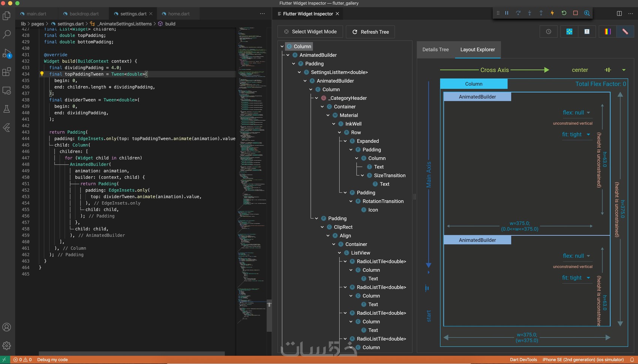Viewport: 638px width, 364px height.
Task: Open notifications bell in status bar
Action: pos(632,359)
